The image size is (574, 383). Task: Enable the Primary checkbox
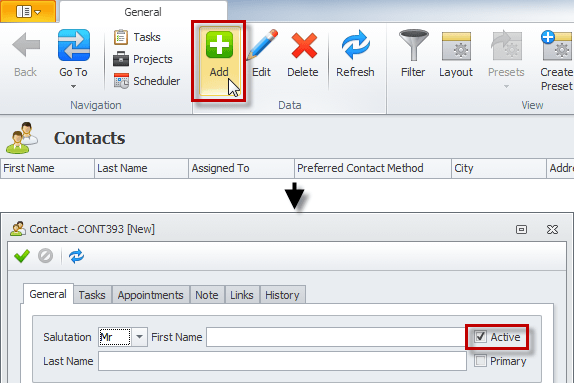[x=480, y=361]
